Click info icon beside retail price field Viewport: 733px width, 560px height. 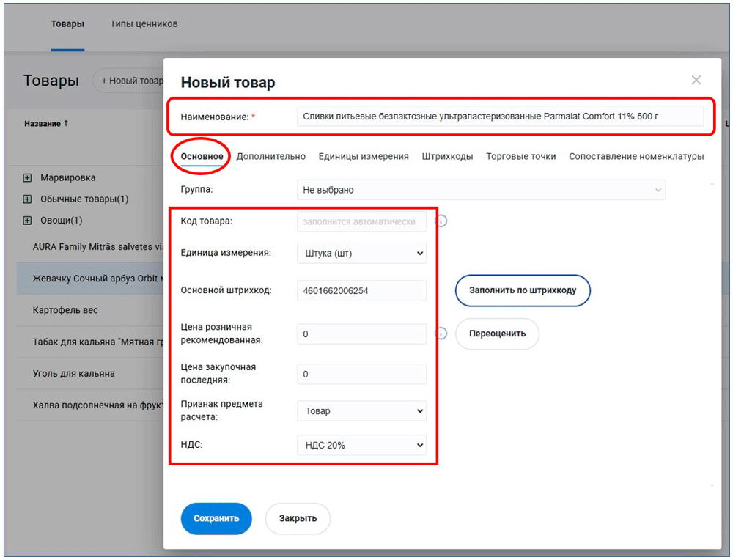click(441, 334)
